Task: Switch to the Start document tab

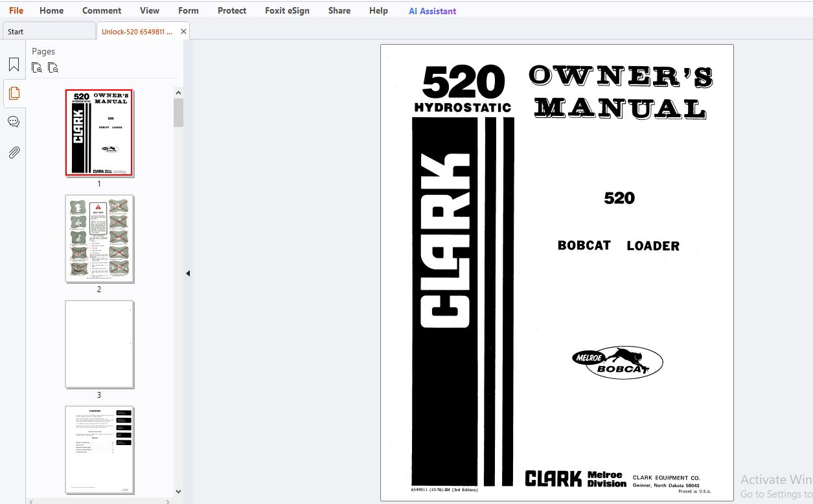Action: pyautogui.click(x=49, y=31)
